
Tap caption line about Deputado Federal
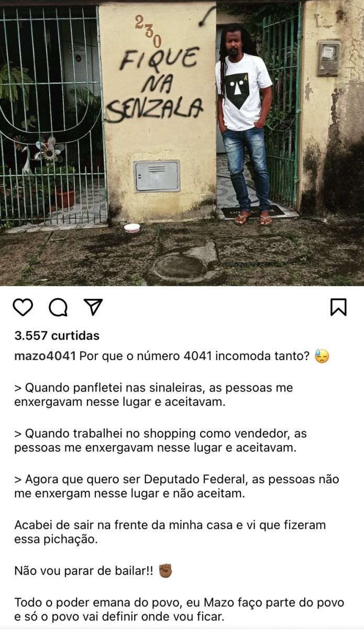(x=177, y=486)
